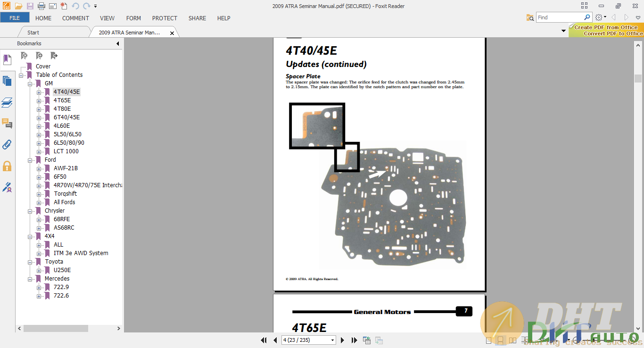
Task: Click the Redo arrow
Action: (x=86, y=6)
